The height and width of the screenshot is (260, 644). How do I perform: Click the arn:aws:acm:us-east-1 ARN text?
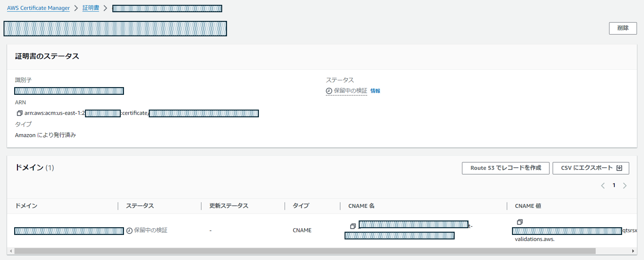click(x=54, y=113)
